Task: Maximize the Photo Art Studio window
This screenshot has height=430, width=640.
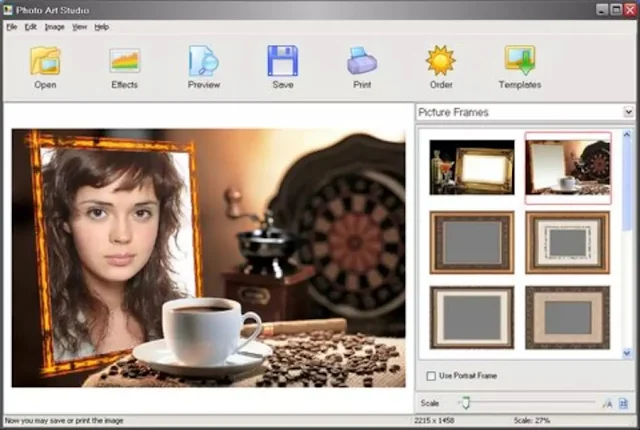Action: [616, 10]
